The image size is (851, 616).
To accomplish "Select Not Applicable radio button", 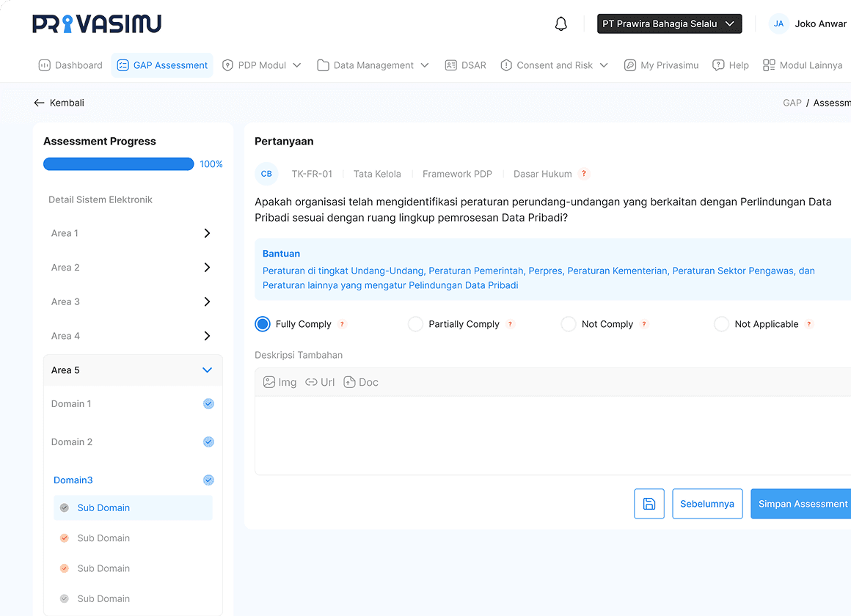I will 721,324.
